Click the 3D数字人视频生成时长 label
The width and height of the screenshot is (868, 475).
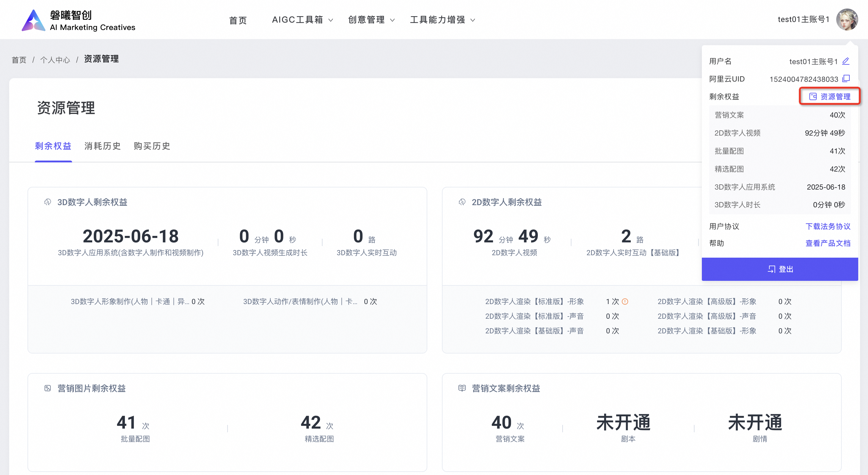270,253
